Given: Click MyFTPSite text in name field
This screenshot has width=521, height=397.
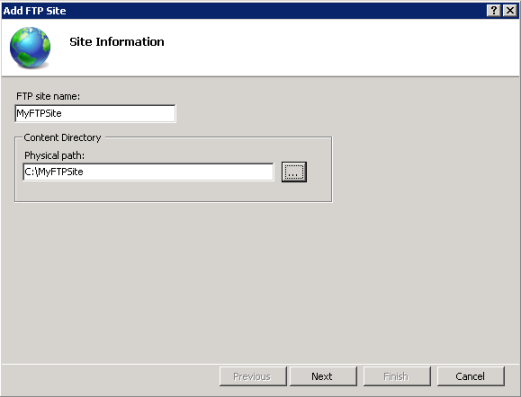Looking at the screenshot, I should point(39,113).
